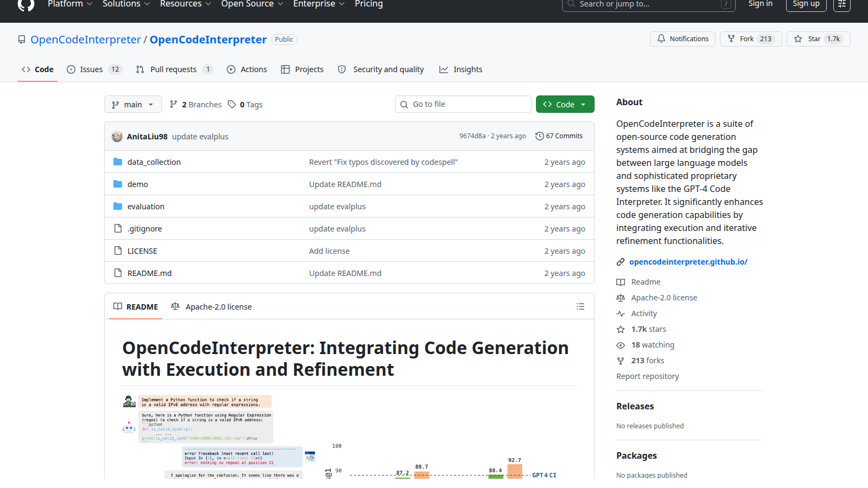Open the Projects tab
Viewport: 868px width, 488px height.
pos(302,69)
